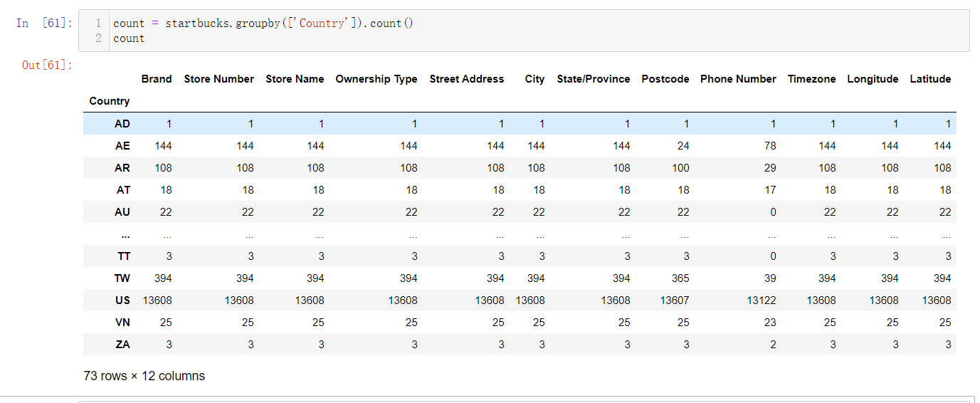Click the Store Name column header
This screenshot has height=403, width=980.
(295, 79)
